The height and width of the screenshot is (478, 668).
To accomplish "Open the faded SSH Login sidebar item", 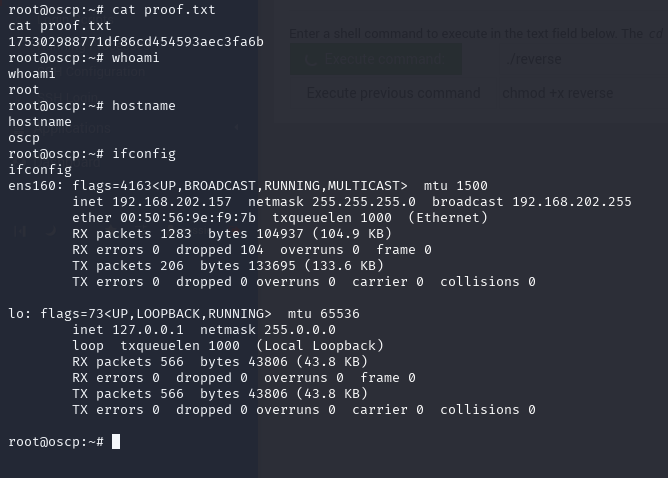I will (x=70, y=97).
